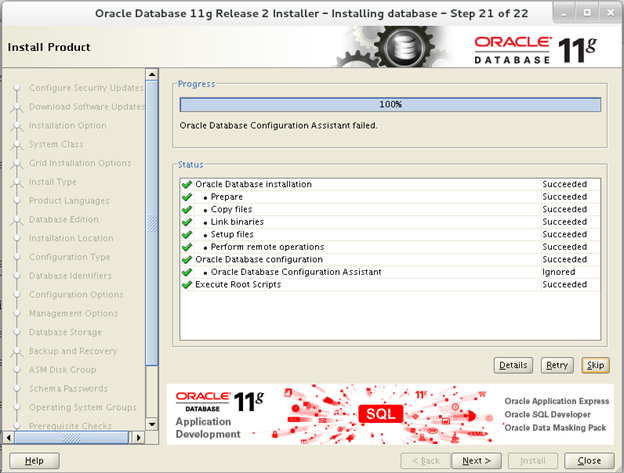
Task: Click the Succeeded status of Execute Root Scripts
Action: [x=564, y=285]
